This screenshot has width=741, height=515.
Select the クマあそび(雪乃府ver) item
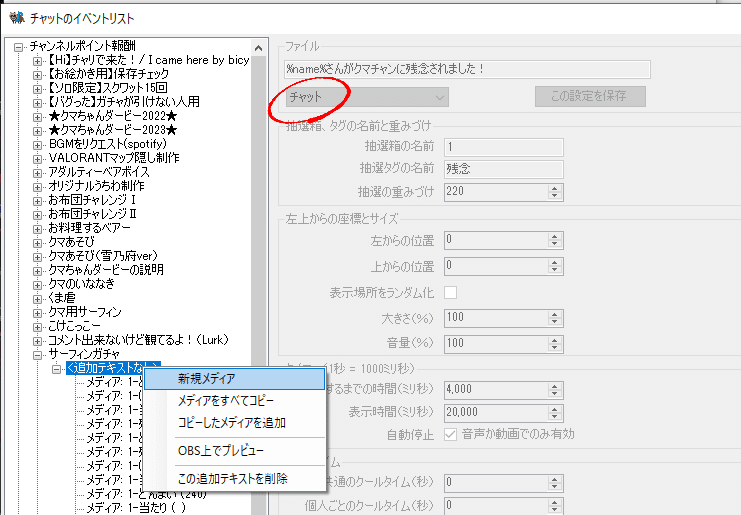103,256
